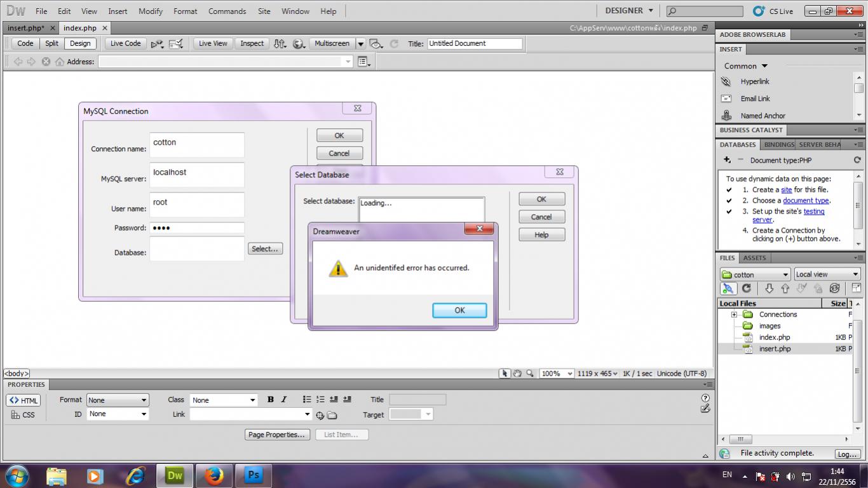Click Cancel in the Select Database dialog
The height and width of the screenshot is (488, 868).
point(541,217)
